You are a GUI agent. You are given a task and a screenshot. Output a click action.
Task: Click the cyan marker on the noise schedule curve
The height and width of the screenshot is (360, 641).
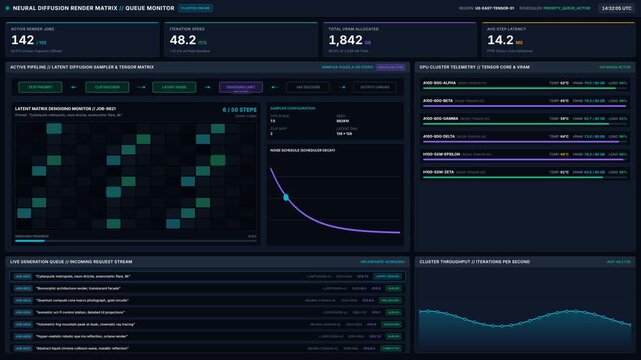tap(286, 197)
